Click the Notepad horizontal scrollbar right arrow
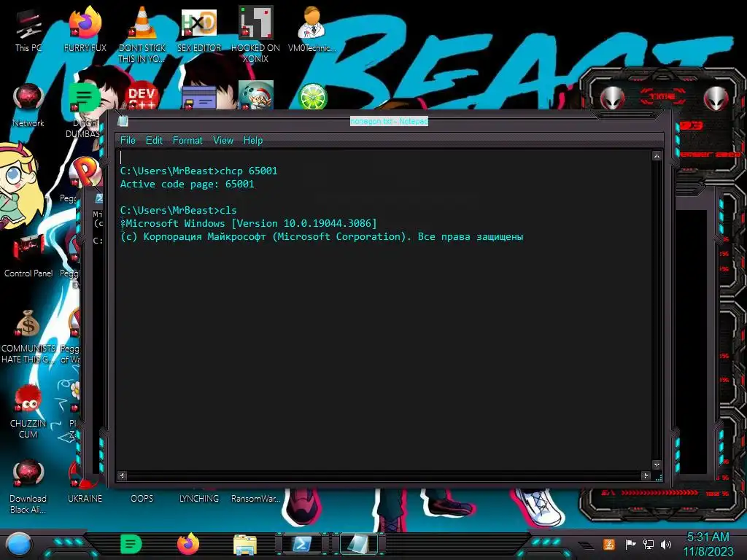 pyautogui.click(x=646, y=475)
